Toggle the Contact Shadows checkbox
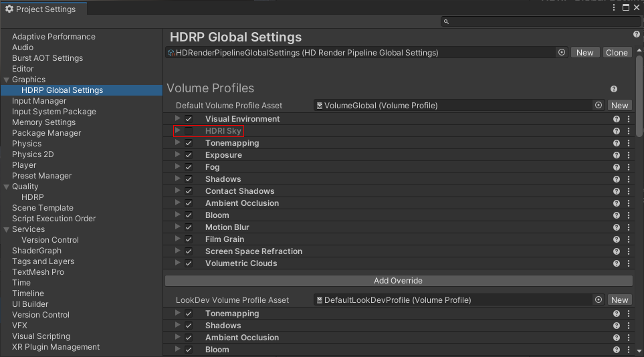This screenshot has width=644, height=357. [x=189, y=191]
